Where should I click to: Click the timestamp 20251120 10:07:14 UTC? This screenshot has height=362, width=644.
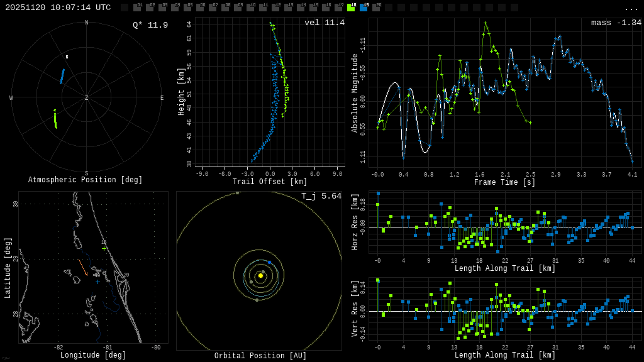(x=58, y=8)
